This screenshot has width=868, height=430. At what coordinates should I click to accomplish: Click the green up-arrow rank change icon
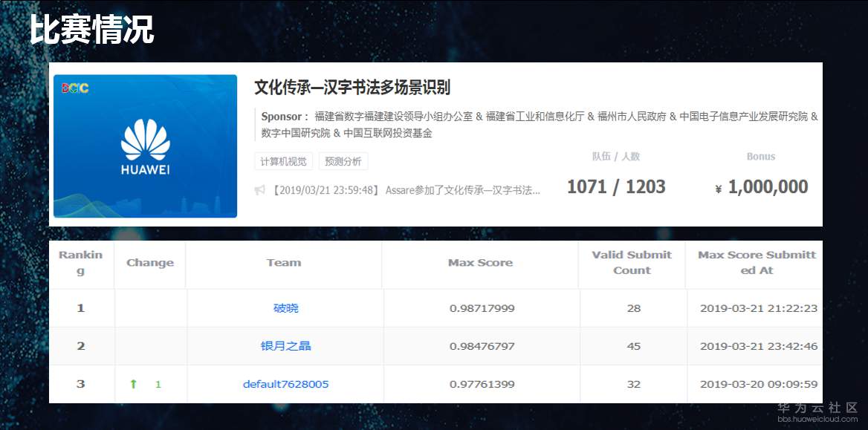pos(133,384)
